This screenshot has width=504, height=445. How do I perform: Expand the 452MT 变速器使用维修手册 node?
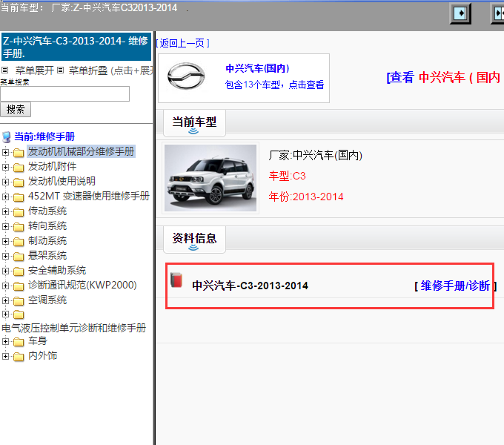pos(5,197)
